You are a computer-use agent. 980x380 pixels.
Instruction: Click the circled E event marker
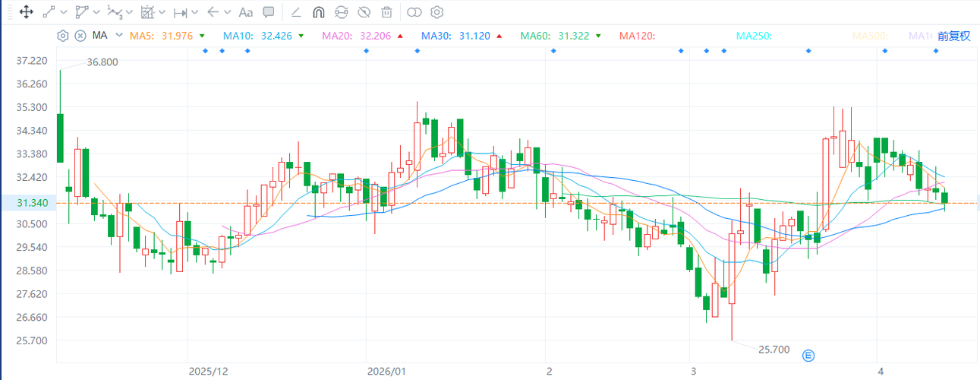pos(808,355)
